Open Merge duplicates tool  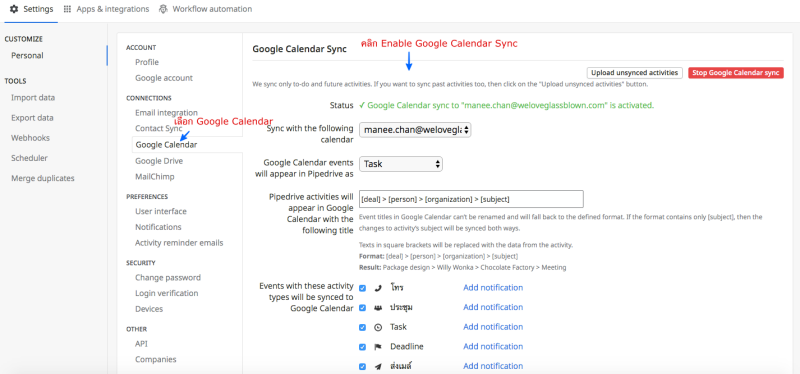(x=43, y=178)
